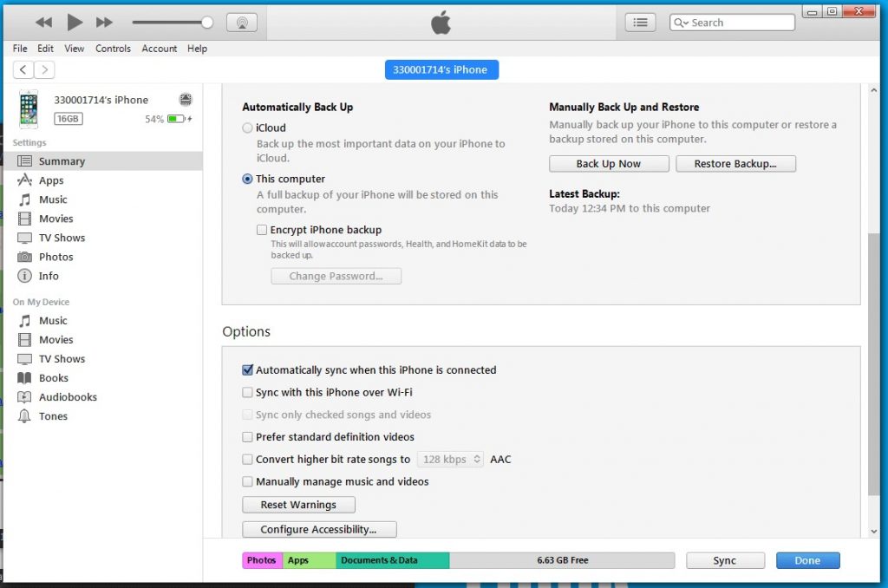This screenshot has height=588, width=888.
Task: Open the File menu
Action: pyautogui.click(x=20, y=49)
